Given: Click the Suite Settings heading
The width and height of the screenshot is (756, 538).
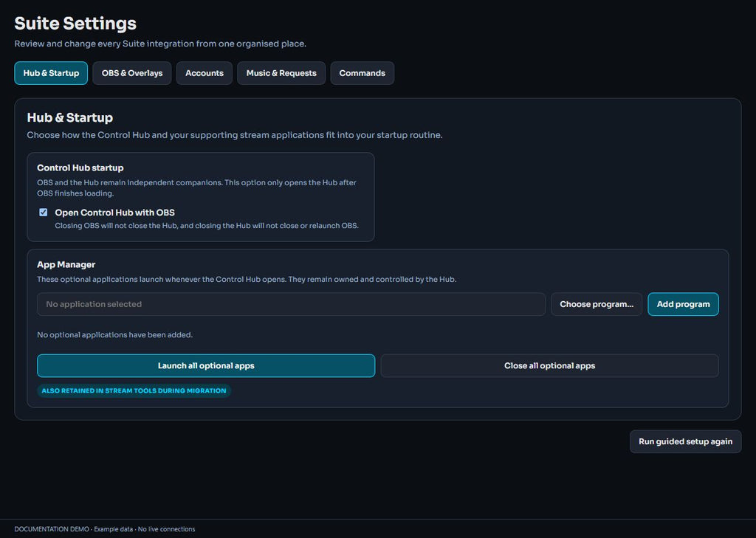Looking at the screenshot, I should pos(75,23).
